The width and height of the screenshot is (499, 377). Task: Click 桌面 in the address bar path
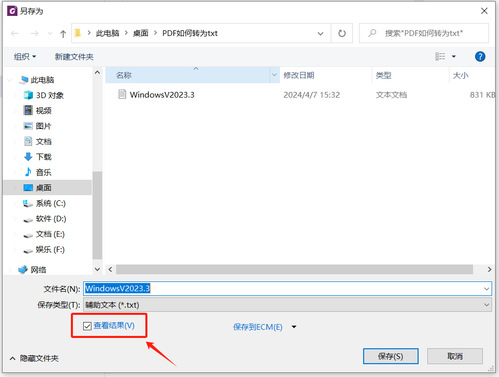point(140,33)
